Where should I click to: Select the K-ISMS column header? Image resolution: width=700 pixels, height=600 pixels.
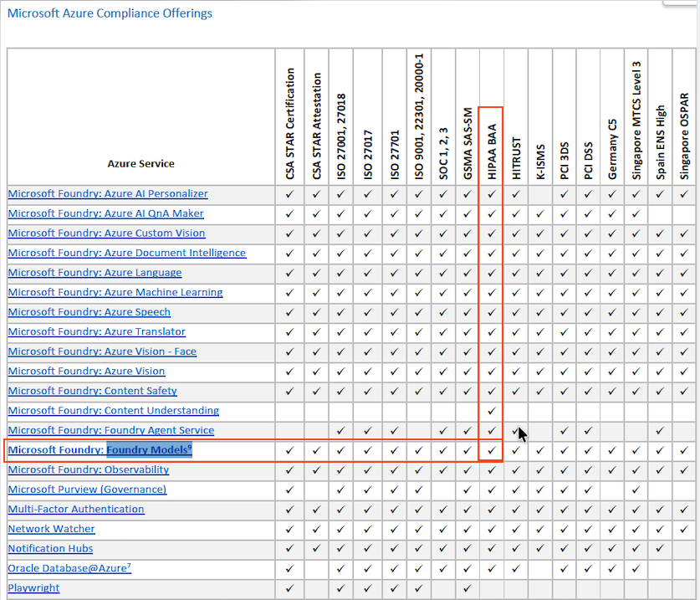tap(540, 162)
